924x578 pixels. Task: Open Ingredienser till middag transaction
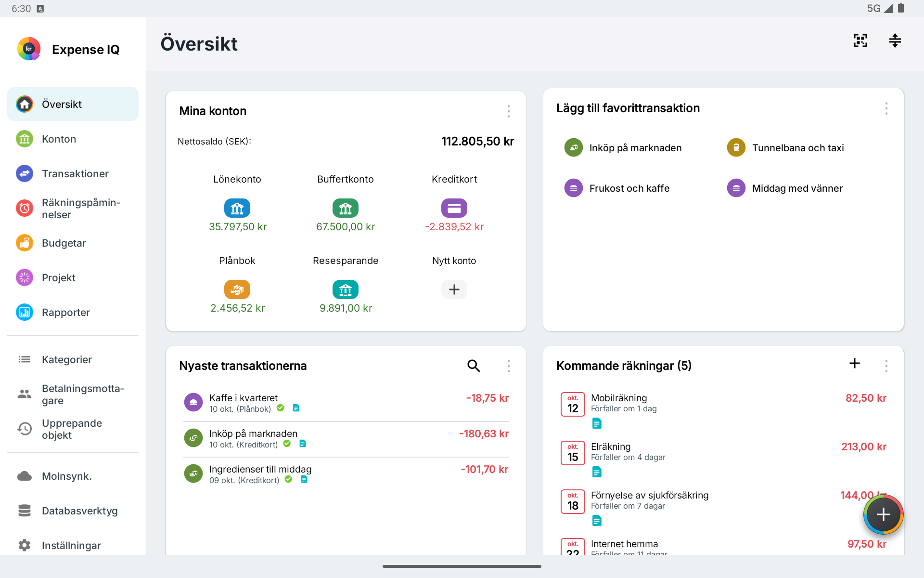pos(346,474)
